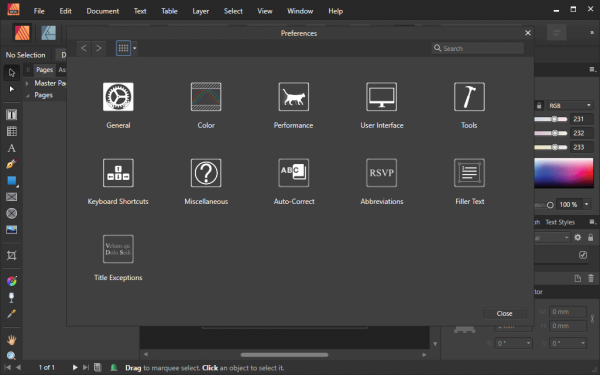Viewport: 600px width, 375px height.
Task: Open the View menu
Action: coord(265,11)
